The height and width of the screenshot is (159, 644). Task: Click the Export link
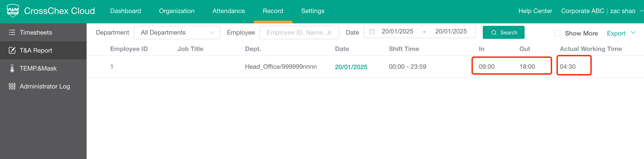pyautogui.click(x=616, y=33)
